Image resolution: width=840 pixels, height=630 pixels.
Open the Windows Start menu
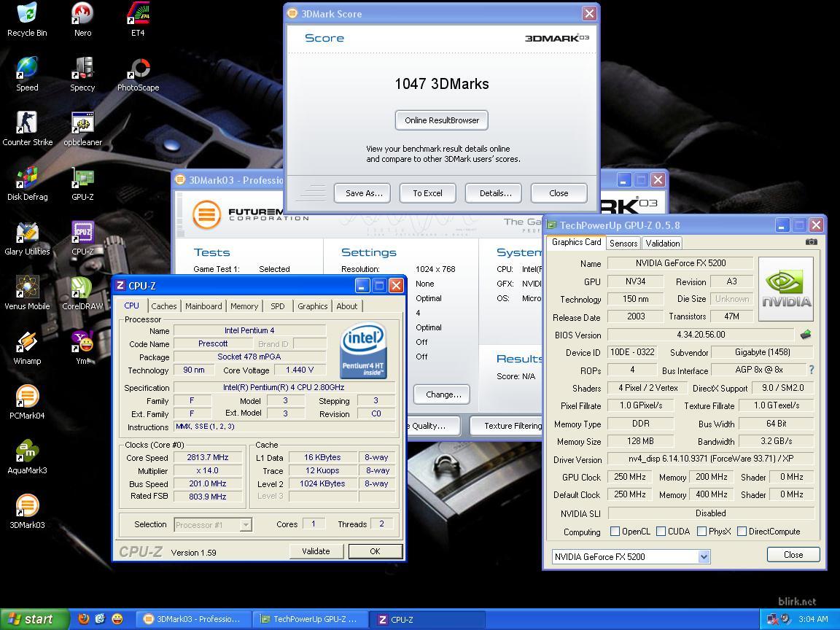(35, 619)
